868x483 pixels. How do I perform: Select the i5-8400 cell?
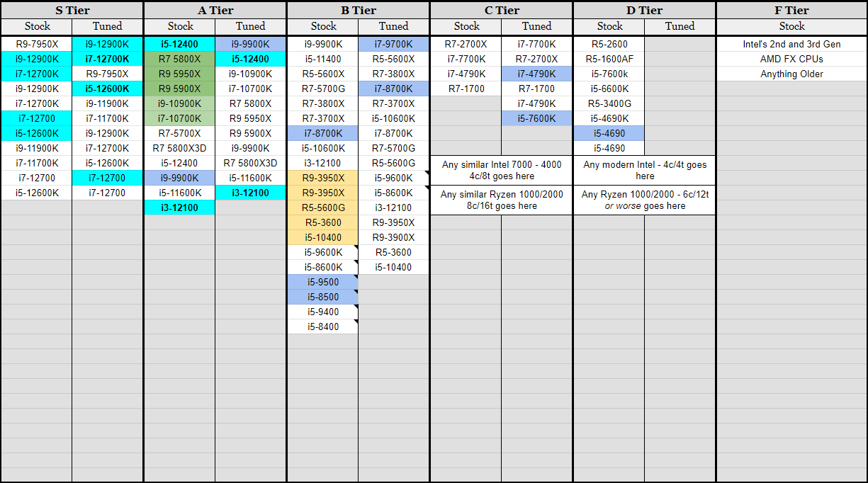322,326
